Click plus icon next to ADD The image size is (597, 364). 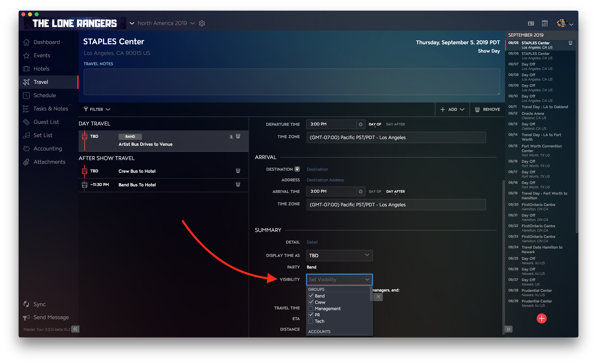point(443,109)
